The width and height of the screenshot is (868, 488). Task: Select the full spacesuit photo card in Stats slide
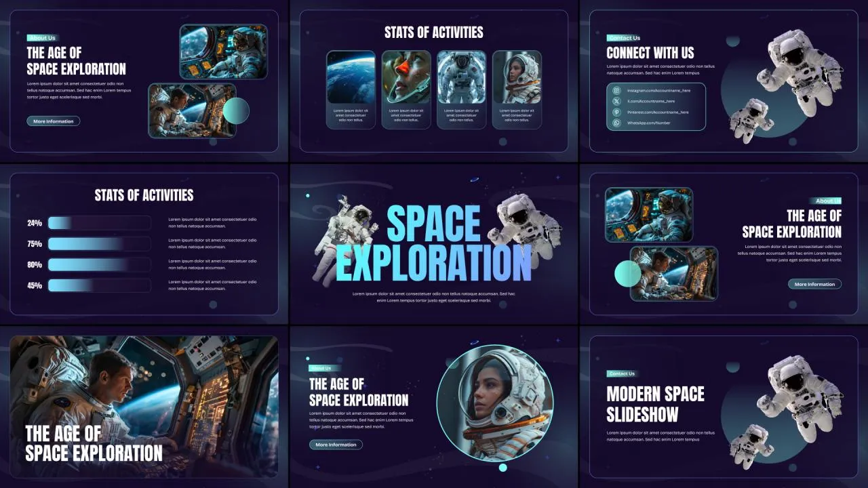(461, 89)
